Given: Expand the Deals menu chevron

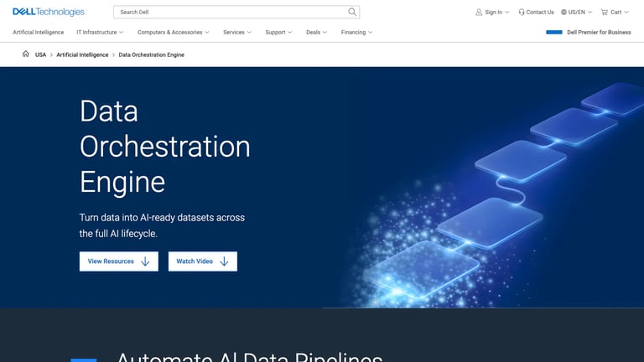Looking at the screenshot, I should [325, 33].
